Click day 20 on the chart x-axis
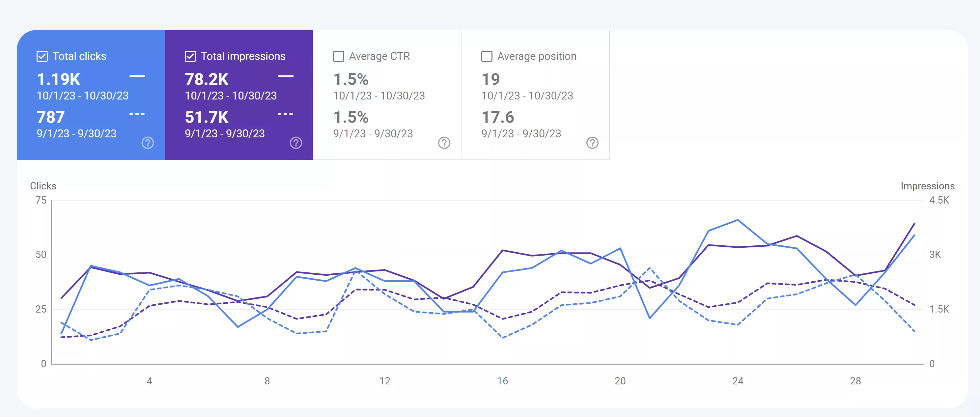The image size is (980, 417). coord(620,381)
